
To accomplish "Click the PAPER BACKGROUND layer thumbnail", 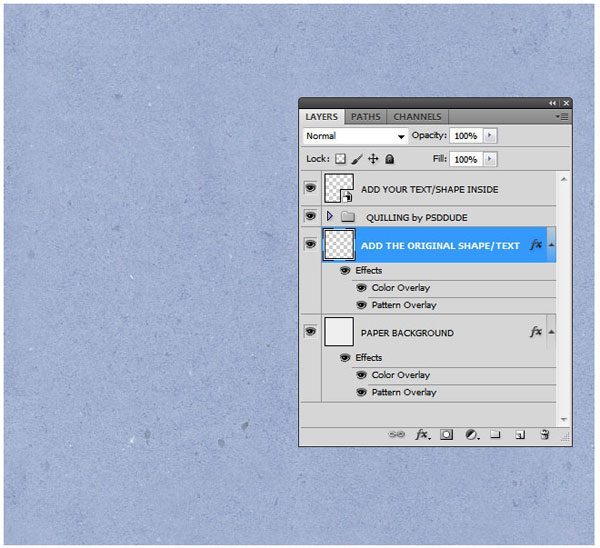I will point(339,331).
